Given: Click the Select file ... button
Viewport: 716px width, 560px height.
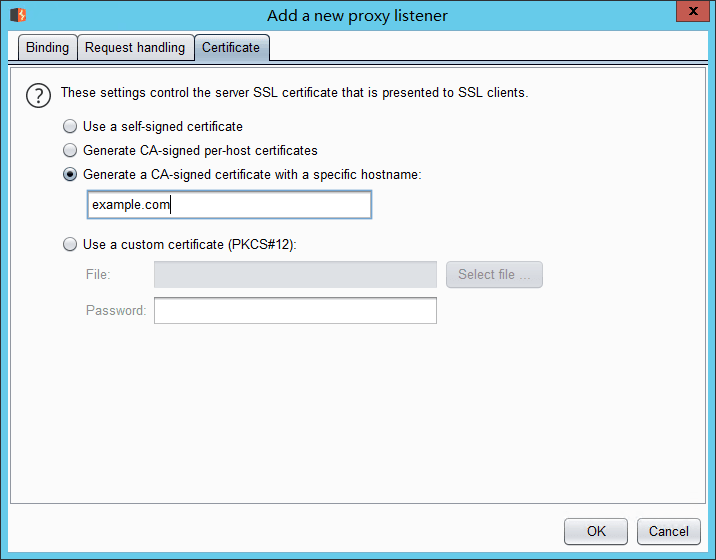Looking at the screenshot, I should (x=494, y=275).
